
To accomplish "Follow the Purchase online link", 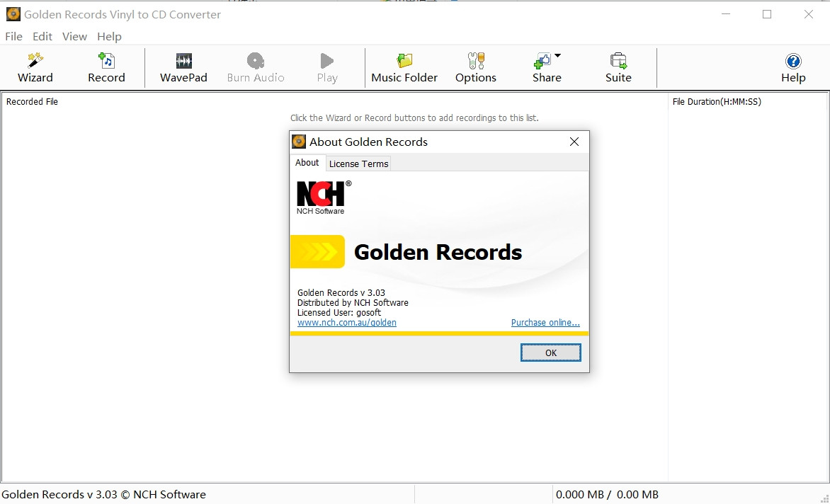I will tap(545, 323).
